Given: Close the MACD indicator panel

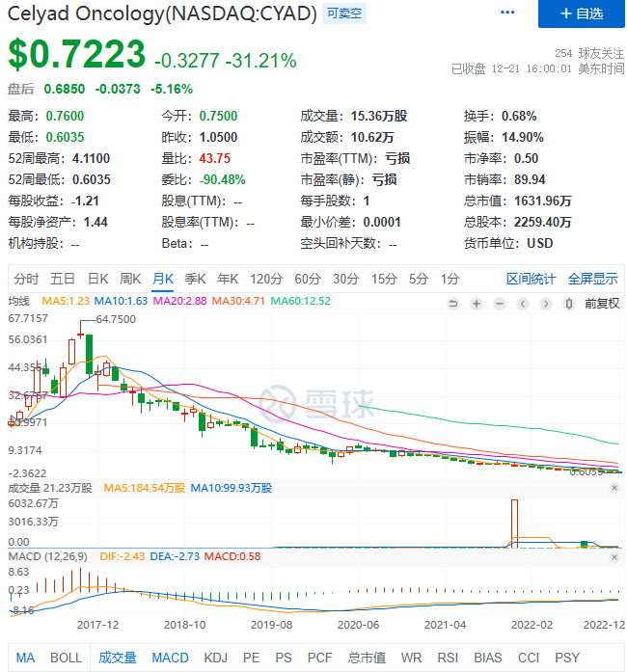Looking at the screenshot, I should (614, 556).
